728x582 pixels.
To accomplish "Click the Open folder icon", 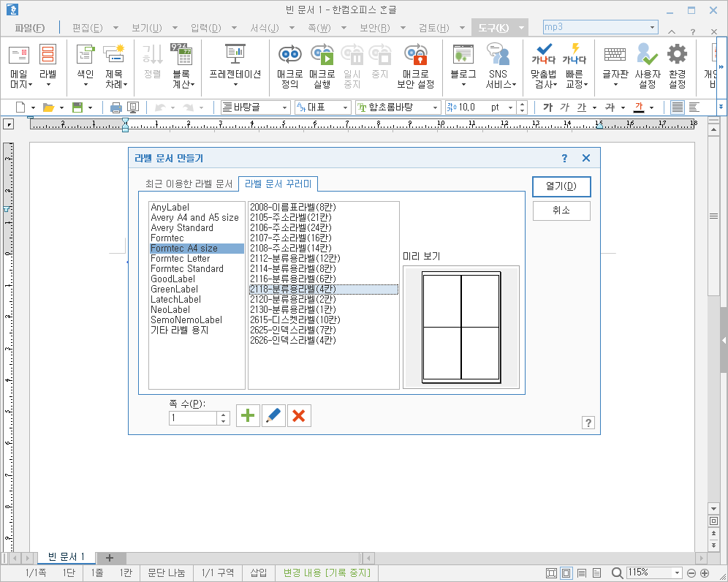I will pos(48,107).
